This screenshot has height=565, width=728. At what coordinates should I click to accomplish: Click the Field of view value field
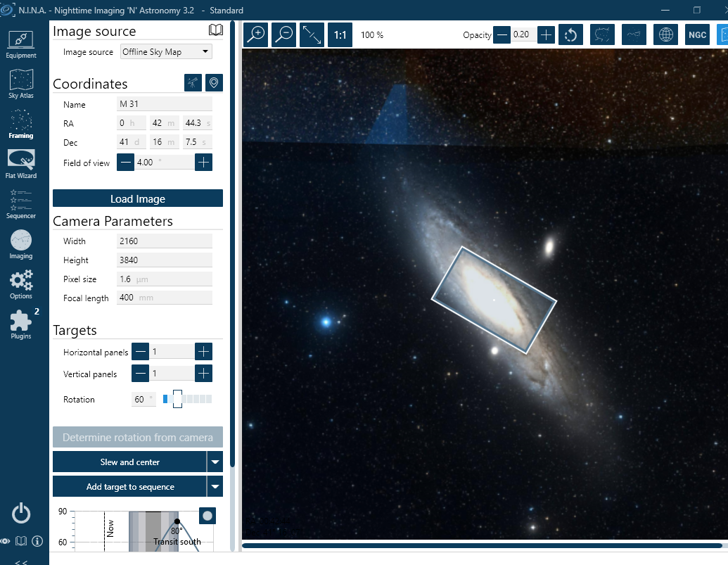(165, 163)
